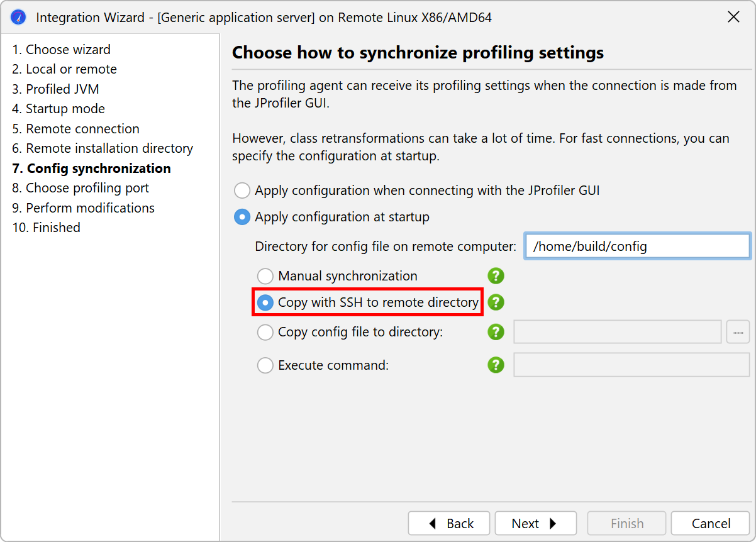Click the browse directory ellipsis button
Viewport: 756px width, 542px height.
click(738, 332)
